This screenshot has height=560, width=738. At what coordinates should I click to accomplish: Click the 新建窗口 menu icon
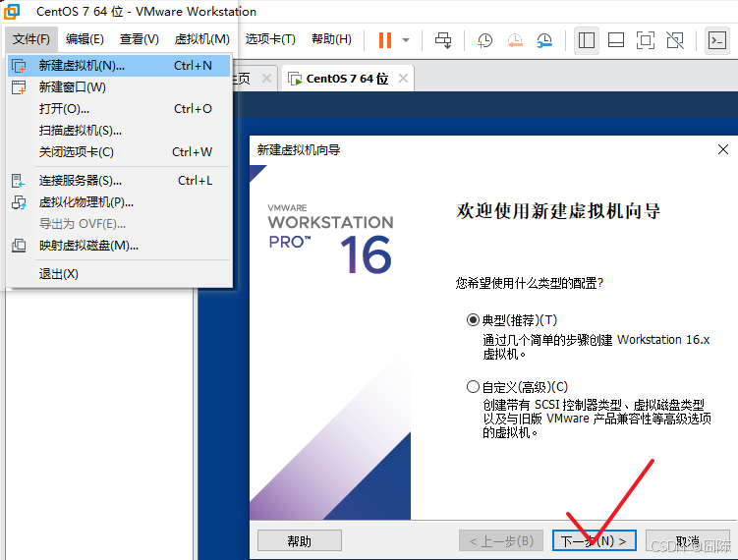click(19, 87)
